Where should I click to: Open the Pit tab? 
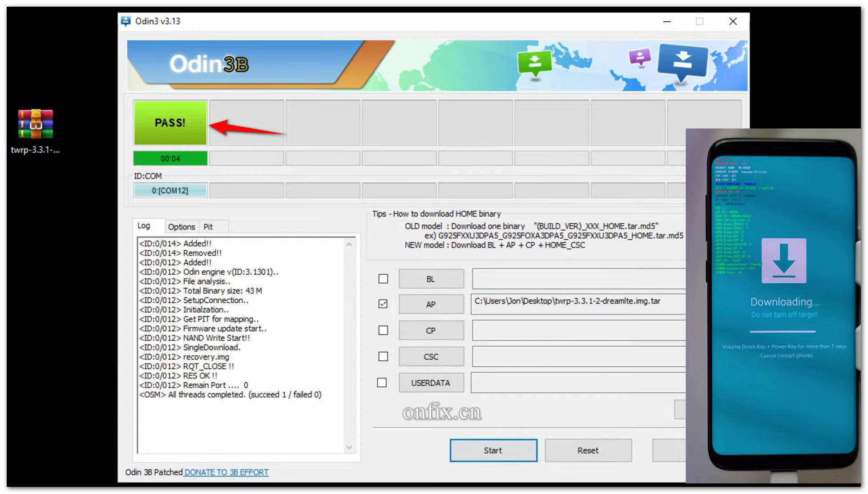coord(208,227)
